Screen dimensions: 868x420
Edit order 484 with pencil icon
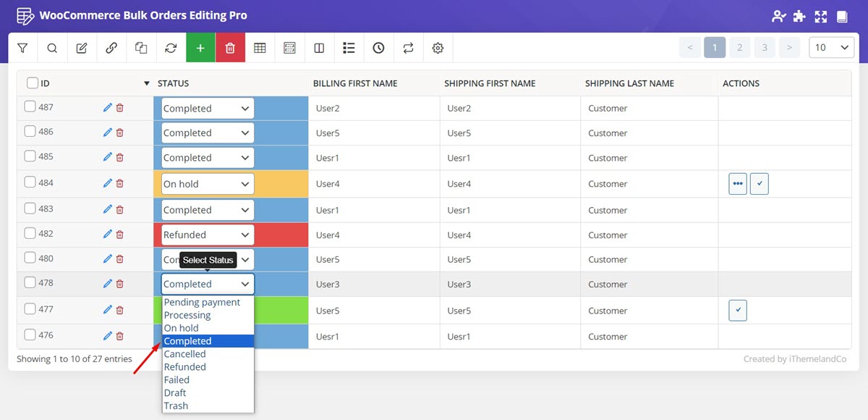108,183
